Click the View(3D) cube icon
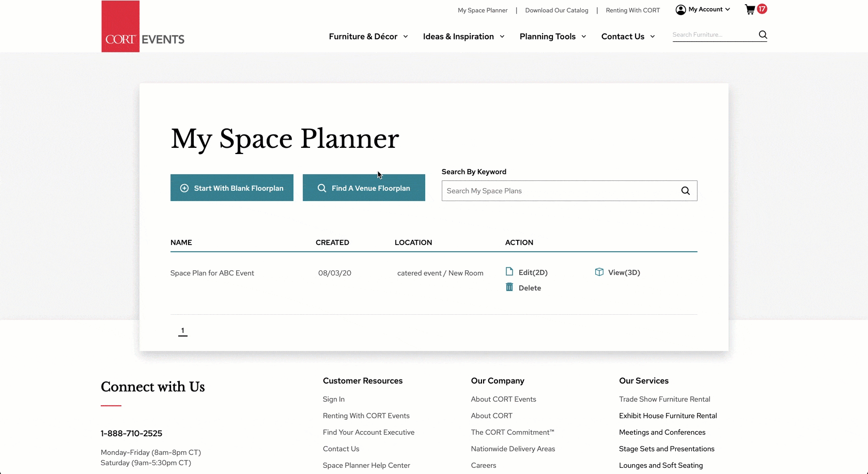This screenshot has width=868, height=474. tap(599, 272)
